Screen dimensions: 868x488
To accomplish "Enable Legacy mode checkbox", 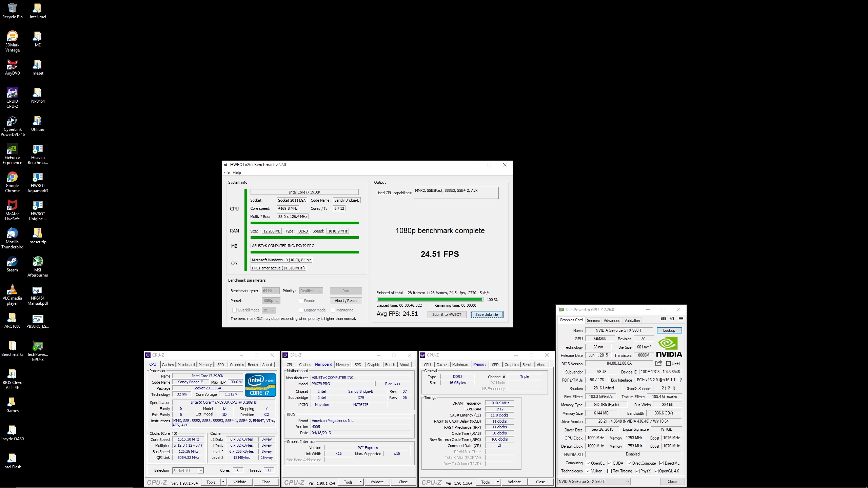I will click(x=301, y=310).
